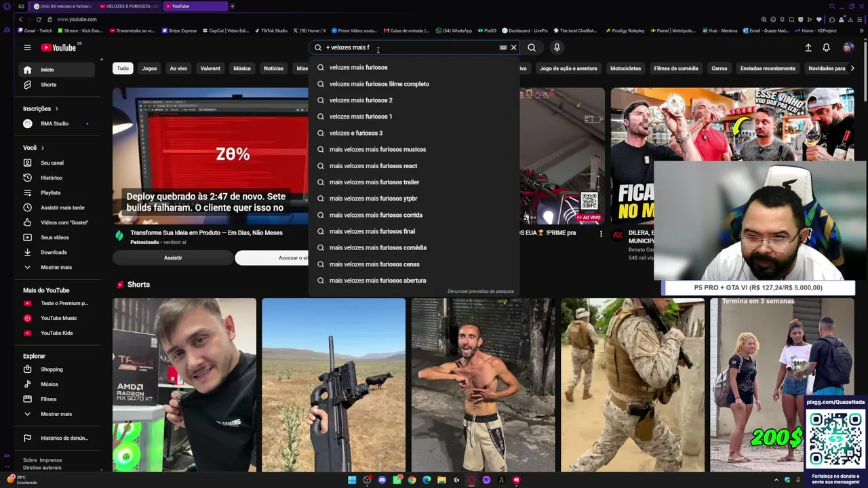Open the Create upload icon
The height and width of the screenshot is (488, 868).
coord(808,47)
